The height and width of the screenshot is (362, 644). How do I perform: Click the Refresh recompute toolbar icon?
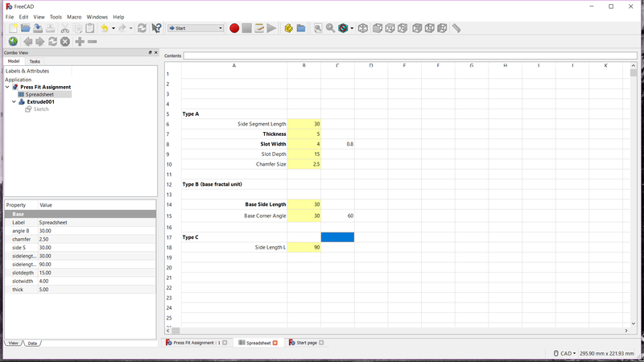(142, 28)
